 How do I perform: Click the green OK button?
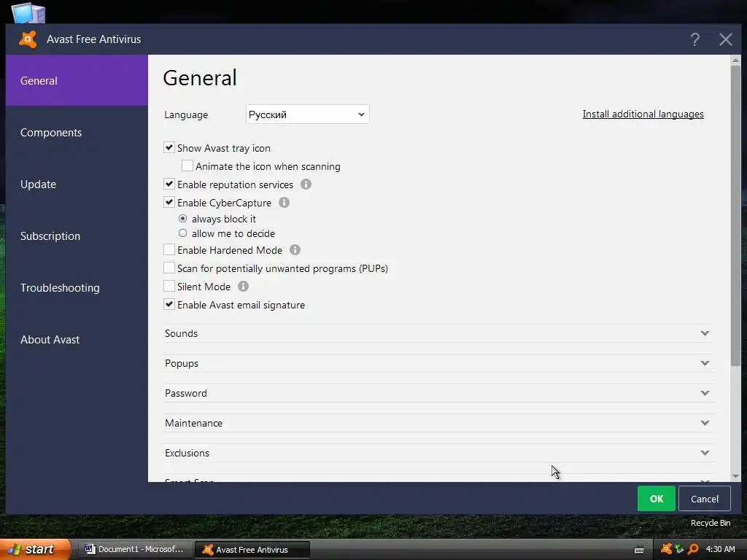coord(656,499)
